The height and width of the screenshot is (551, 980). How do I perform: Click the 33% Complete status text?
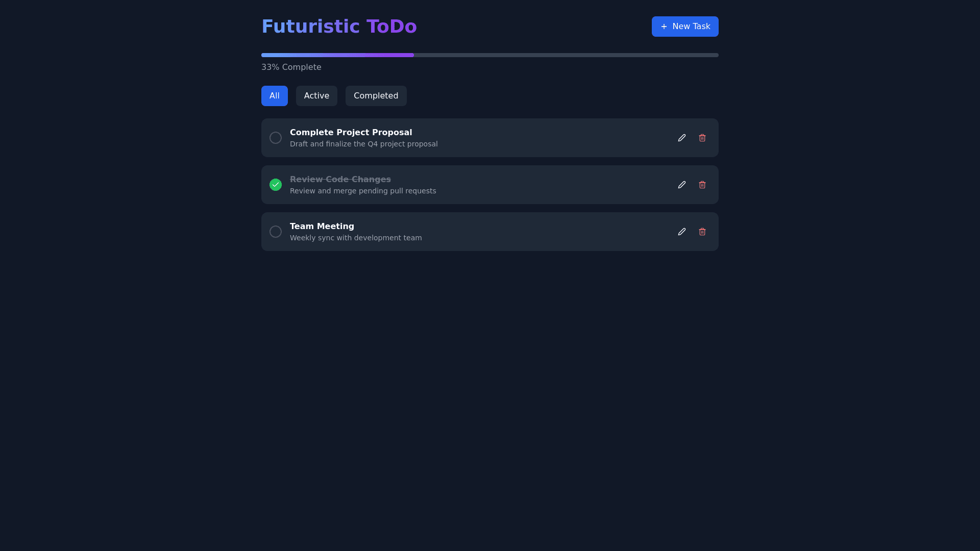coord(291,67)
